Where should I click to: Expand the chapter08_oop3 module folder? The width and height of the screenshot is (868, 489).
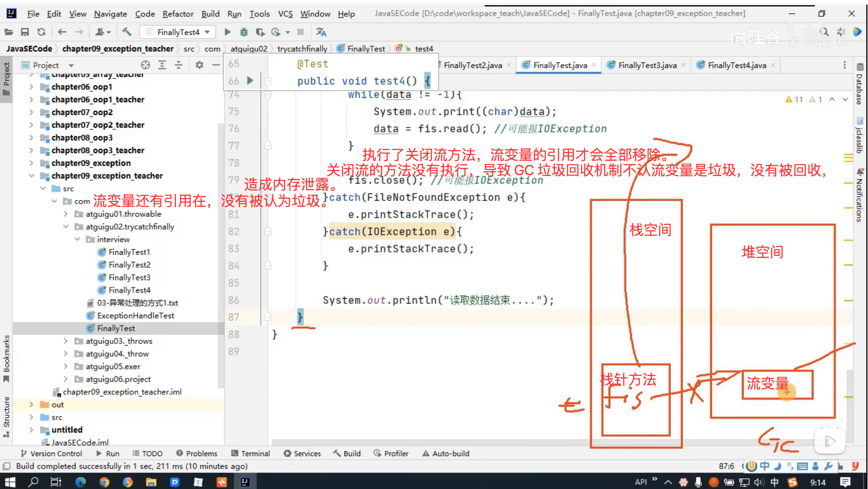pyautogui.click(x=31, y=138)
